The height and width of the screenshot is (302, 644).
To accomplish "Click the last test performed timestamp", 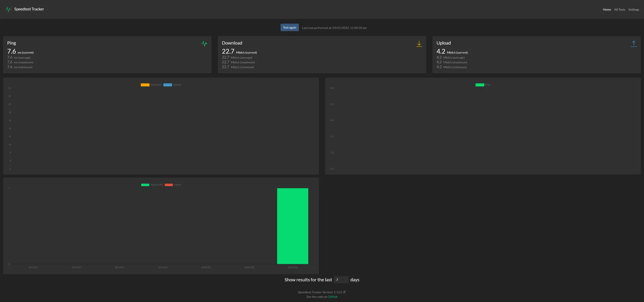I will (334, 28).
